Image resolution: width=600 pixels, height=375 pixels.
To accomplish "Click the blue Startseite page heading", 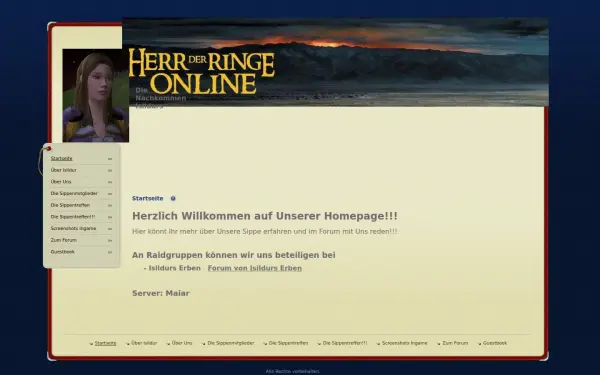I will click(148, 198).
